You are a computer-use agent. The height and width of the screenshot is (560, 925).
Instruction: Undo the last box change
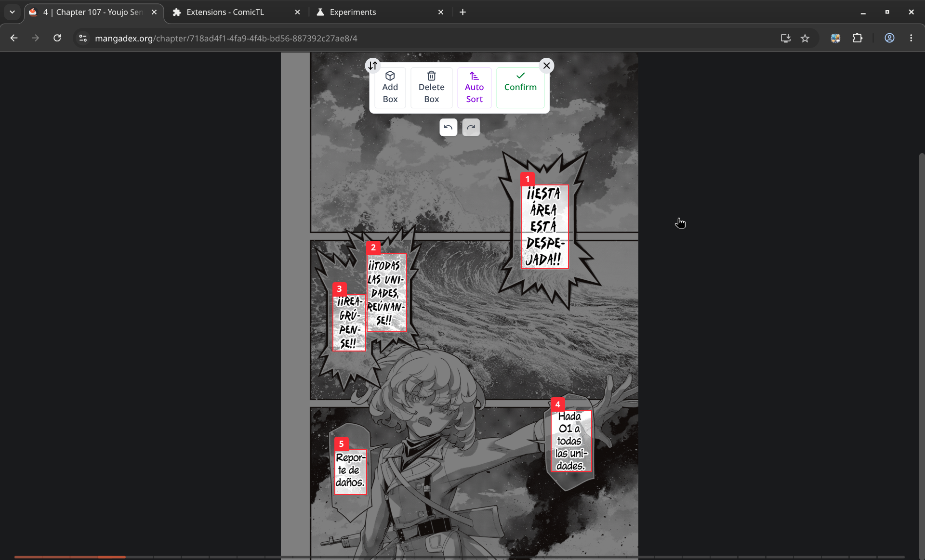point(448,127)
